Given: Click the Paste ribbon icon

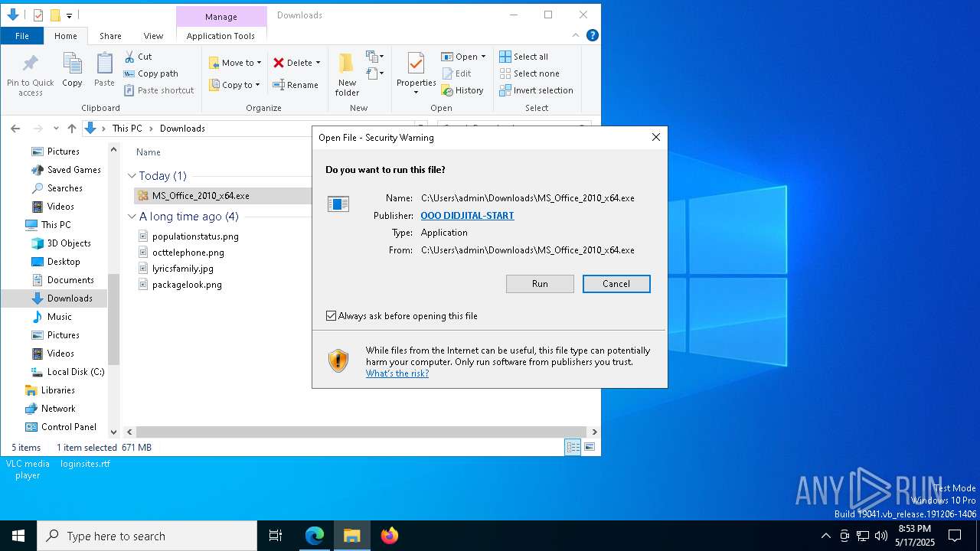Looking at the screenshot, I should (x=104, y=70).
